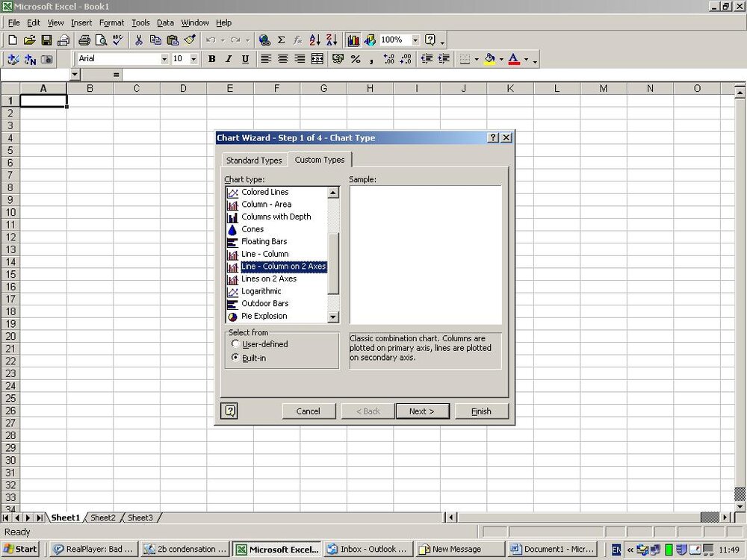Apply the yellow Fill Color bucket
Image resolution: width=747 pixels, height=560 pixels.
click(489, 59)
